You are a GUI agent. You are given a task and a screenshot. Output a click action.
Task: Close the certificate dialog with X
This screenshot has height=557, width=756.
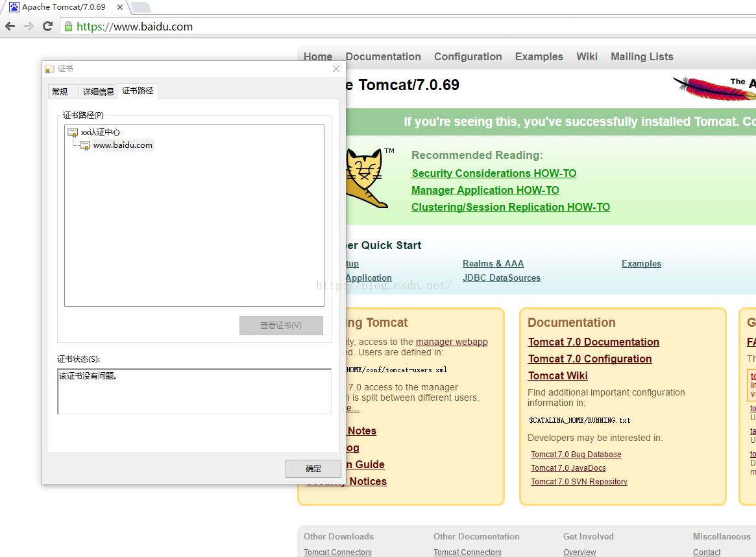tap(336, 69)
